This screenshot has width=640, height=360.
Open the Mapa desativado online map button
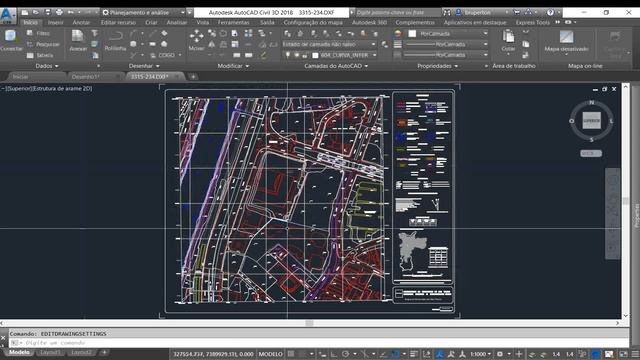[567, 41]
